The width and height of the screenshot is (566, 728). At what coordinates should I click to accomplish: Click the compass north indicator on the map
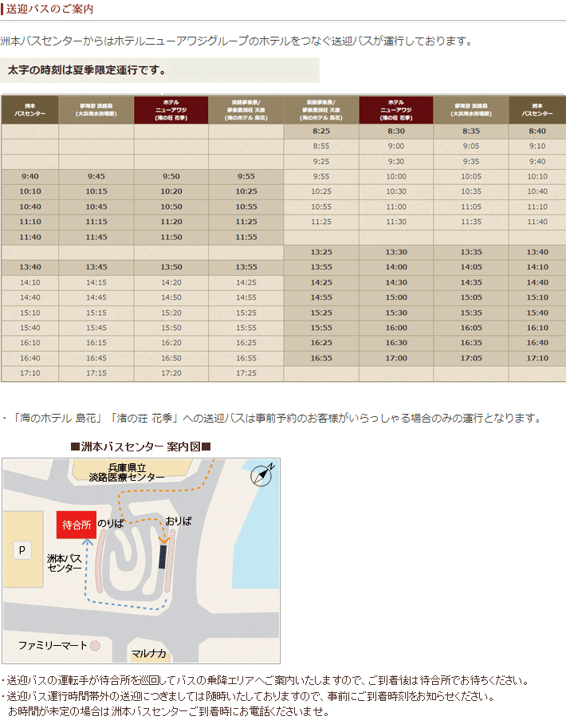click(261, 475)
